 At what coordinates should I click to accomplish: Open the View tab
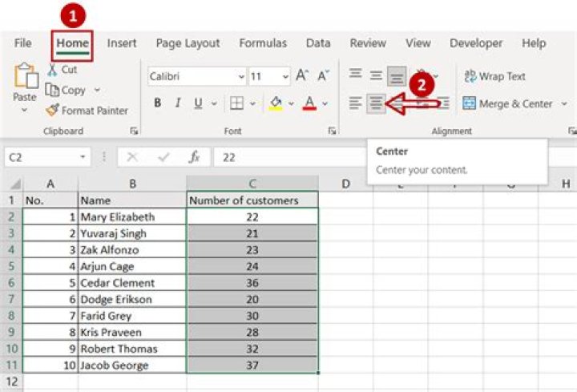coord(418,43)
